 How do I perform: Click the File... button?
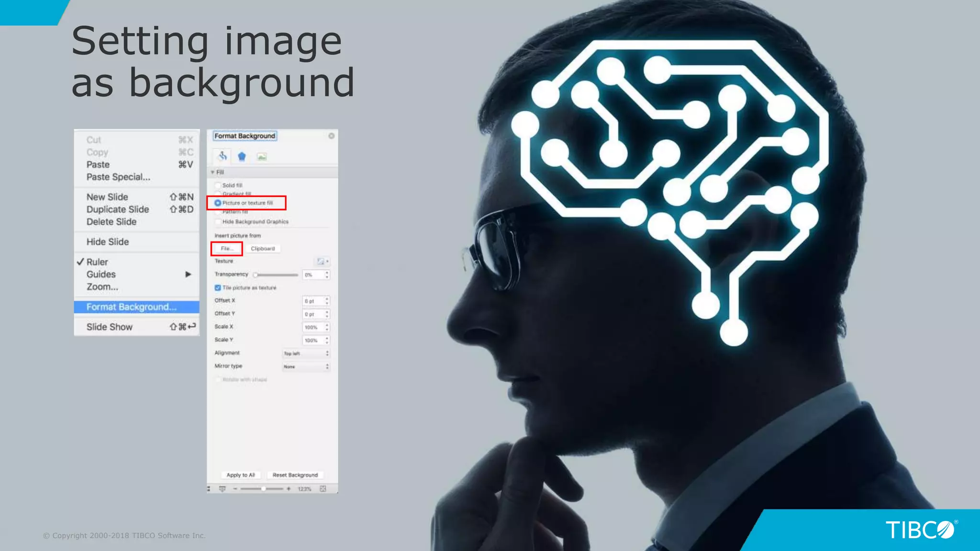point(227,249)
